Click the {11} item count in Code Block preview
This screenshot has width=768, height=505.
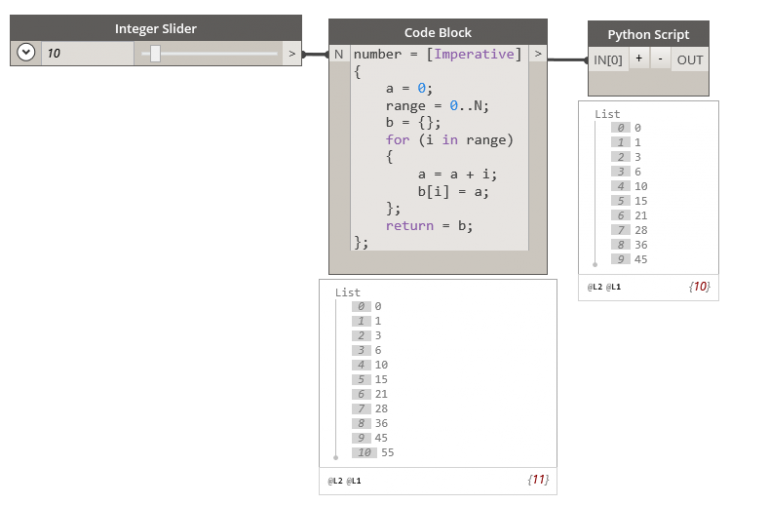(537, 480)
